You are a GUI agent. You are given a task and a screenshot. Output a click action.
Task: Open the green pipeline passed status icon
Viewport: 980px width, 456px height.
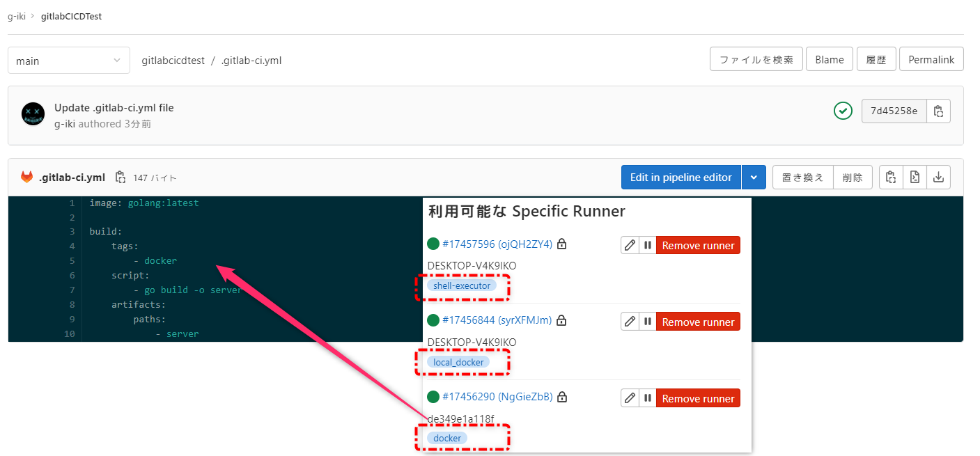843,111
